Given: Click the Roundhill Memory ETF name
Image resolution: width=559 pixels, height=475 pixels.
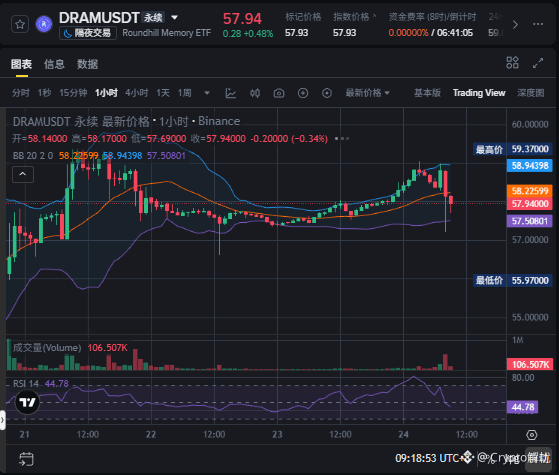Looking at the screenshot, I should (166, 33).
